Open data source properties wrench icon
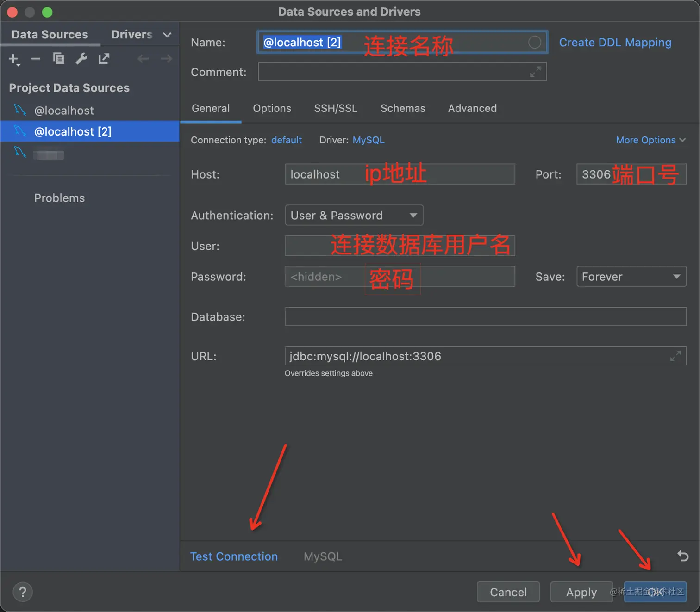The image size is (700, 612). pyautogui.click(x=81, y=58)
